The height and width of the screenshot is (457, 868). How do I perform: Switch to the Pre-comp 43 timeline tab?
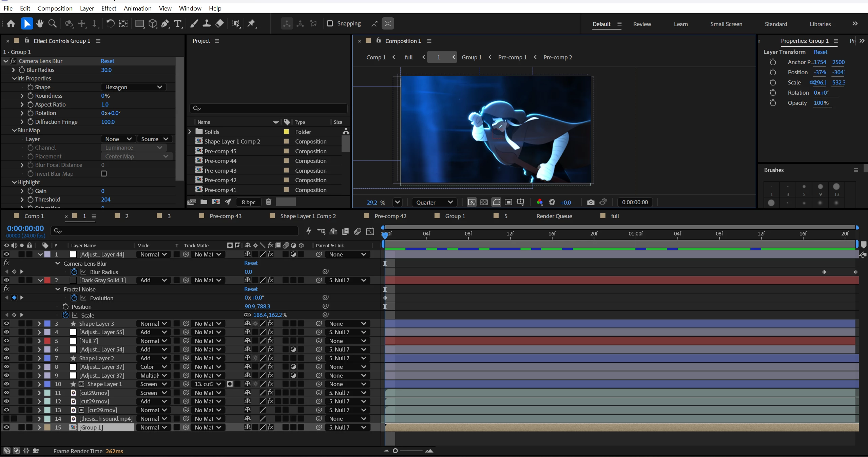[x=226, y=216]
